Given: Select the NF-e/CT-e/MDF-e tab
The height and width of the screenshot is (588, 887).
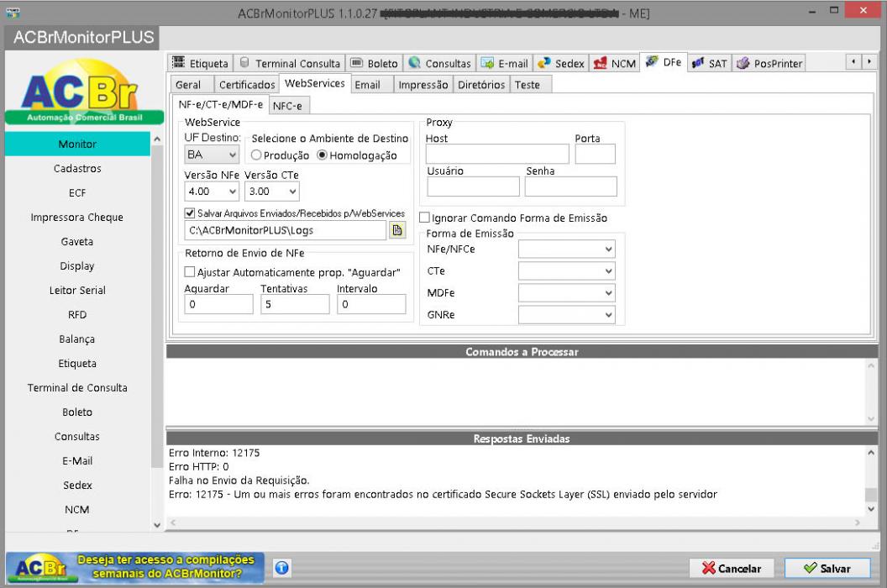Looking at the screenshot, I should click(220, 104).
